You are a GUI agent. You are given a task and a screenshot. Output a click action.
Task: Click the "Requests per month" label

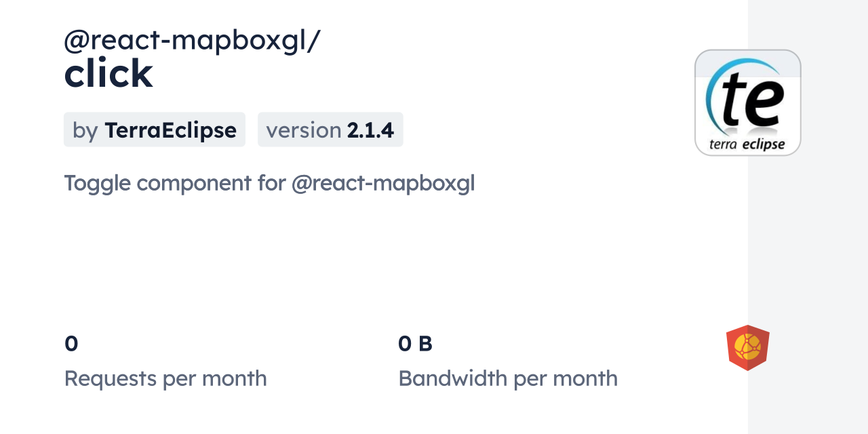[x=165, y=378]
